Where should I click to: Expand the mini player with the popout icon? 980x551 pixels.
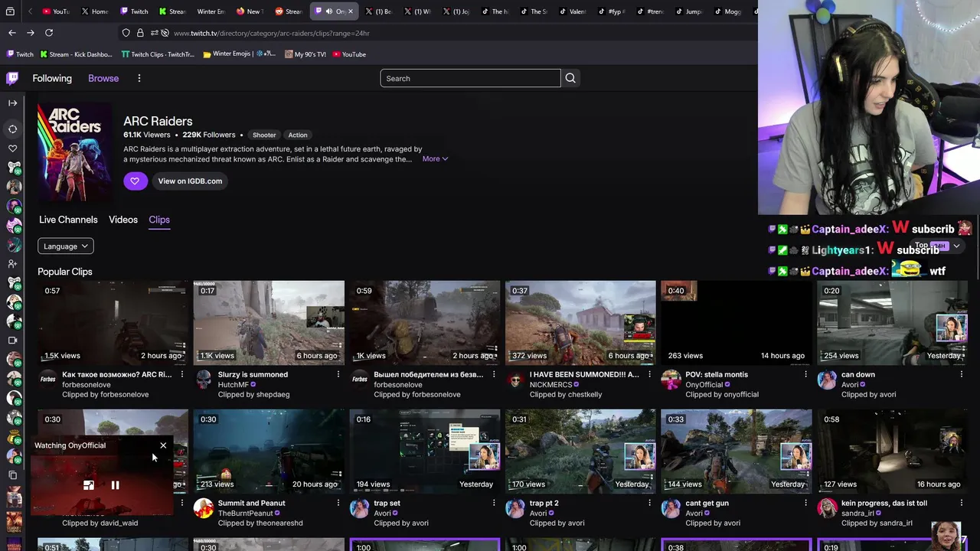click(x=89, y=485)
